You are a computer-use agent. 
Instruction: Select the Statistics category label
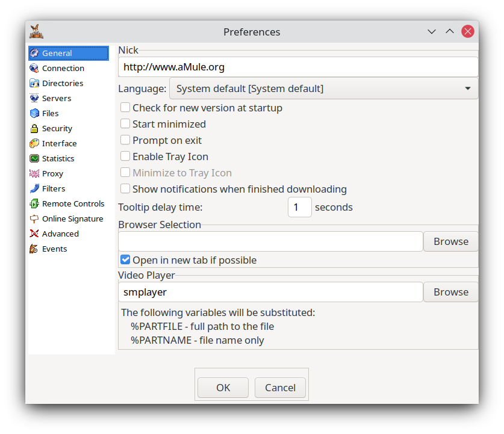click(x=58, y=158)
